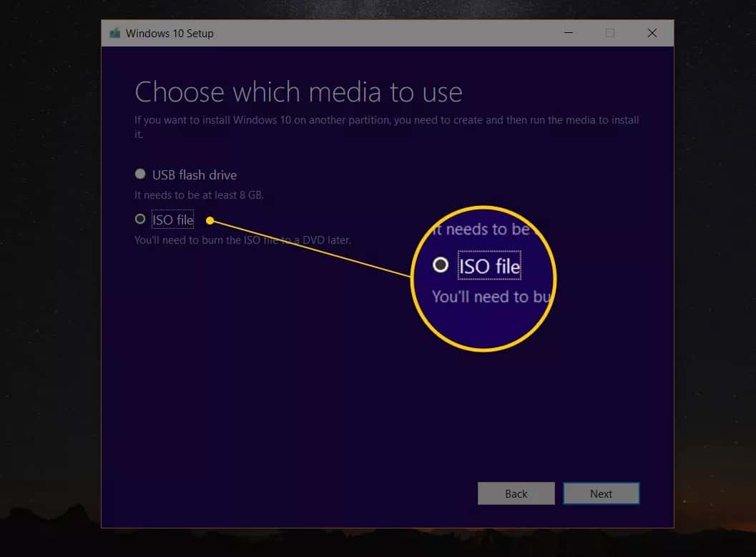The height and width of the screenshot is (557, 756).
Task: Click the maximize icon on the title bar
Action: [x=610, y=33]
